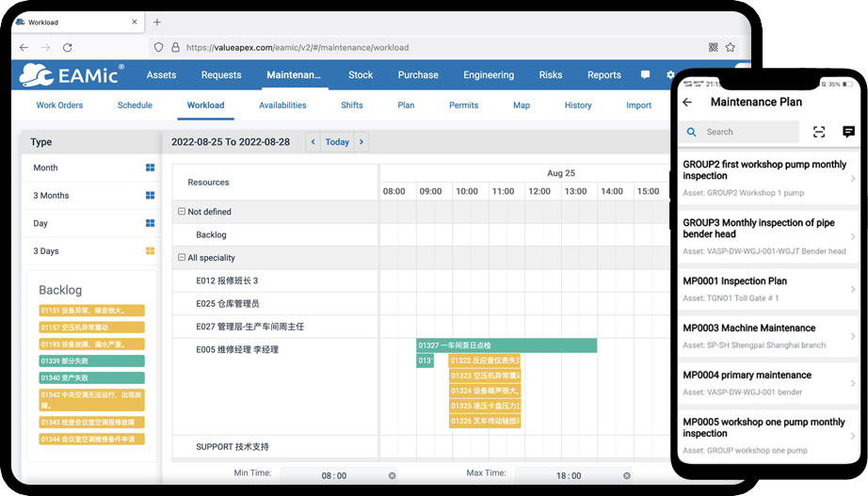Open GROUP3 Monthly inspection of pipe bender
The image size is (868, 496).
[768, 236]
